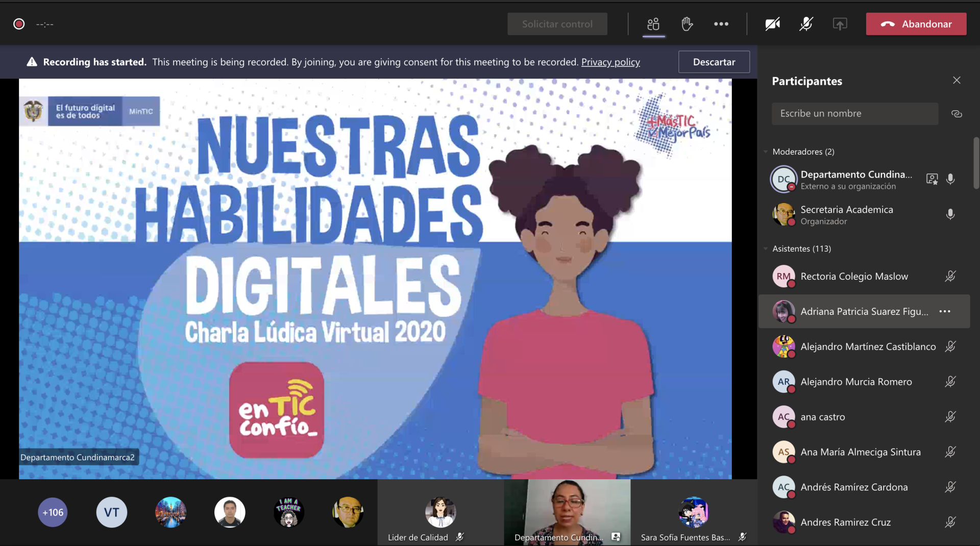This screenshot has width=980, height=546.
Task: Leave the meeting with Abandonar
Action: [916, 24]
